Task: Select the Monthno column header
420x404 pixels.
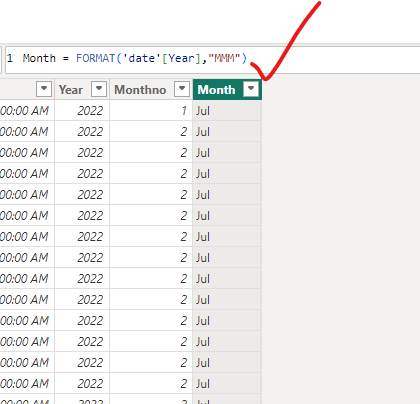Action: (x=151, y=89)
